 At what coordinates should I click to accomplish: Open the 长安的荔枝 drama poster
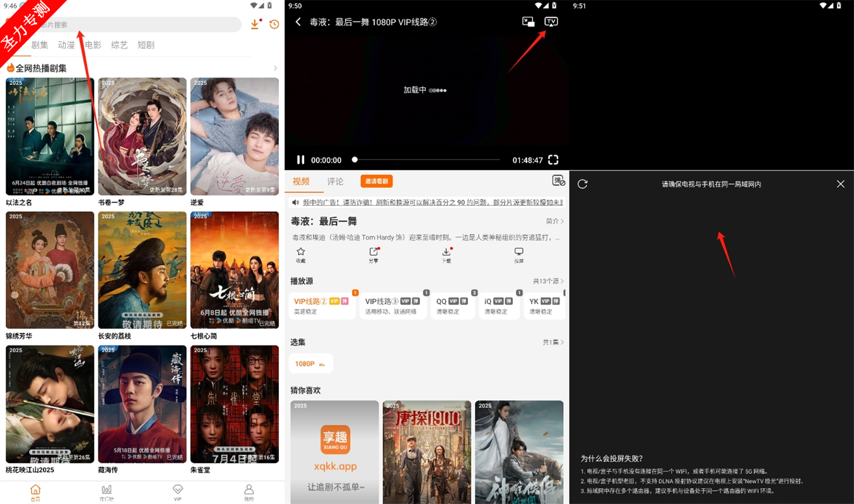(143, 270)
